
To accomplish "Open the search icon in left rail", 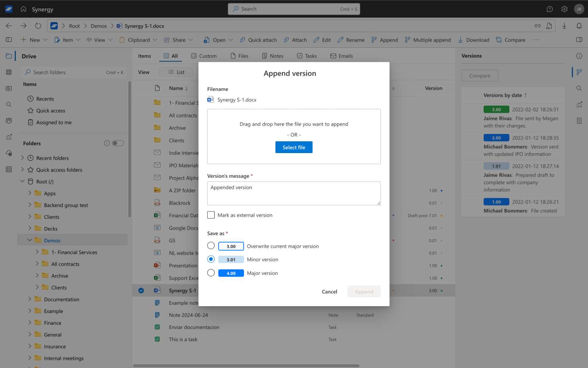I will (x=9, y=105).
